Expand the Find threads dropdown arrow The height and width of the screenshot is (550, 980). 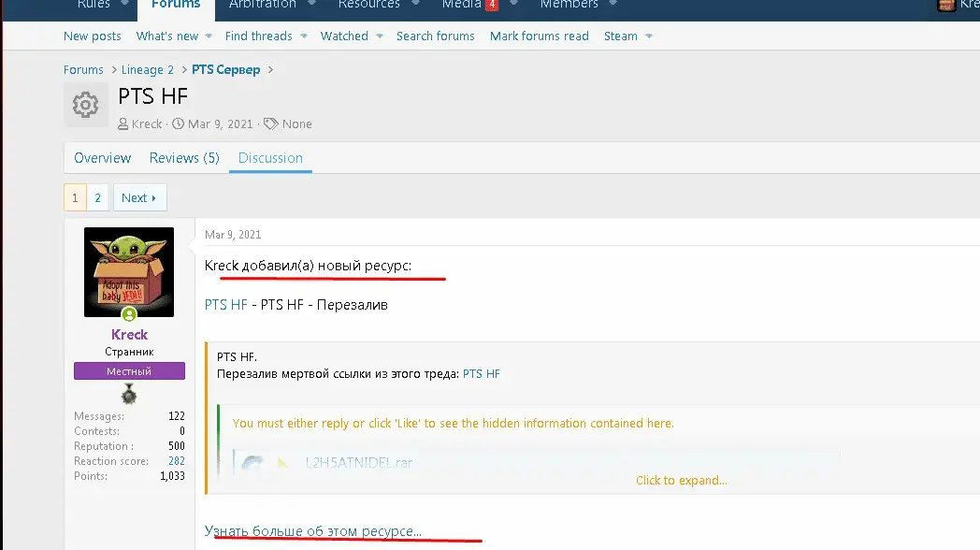pos(304,36)
